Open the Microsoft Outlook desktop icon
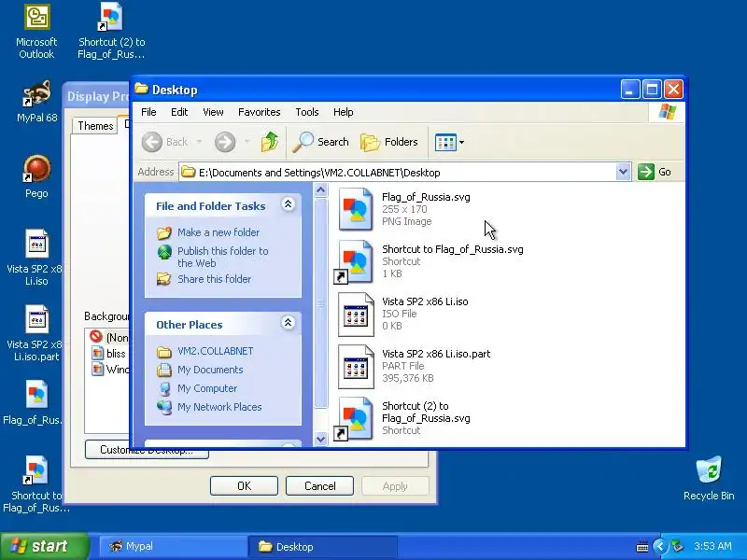The image size is (747, 560). (x=36, y=32)
